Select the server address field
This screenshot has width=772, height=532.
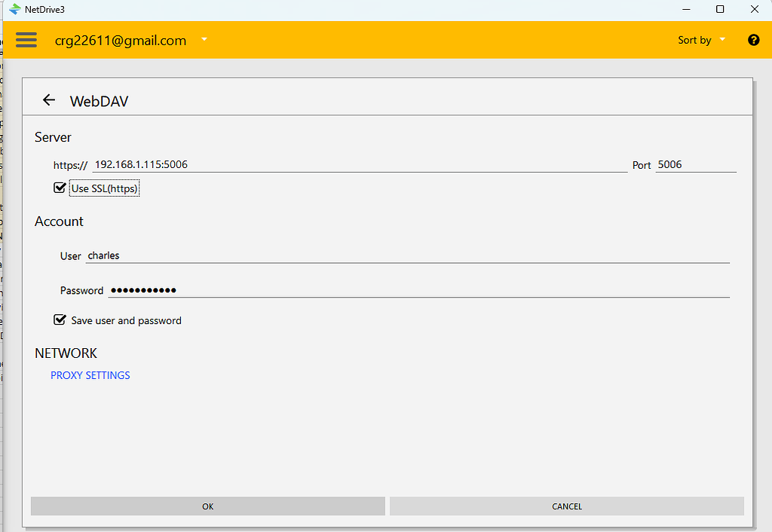[302, 164]
